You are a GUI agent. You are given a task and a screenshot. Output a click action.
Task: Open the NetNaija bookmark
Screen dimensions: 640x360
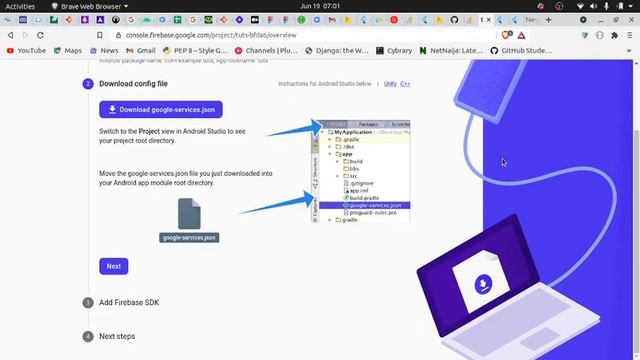[451, 51]
